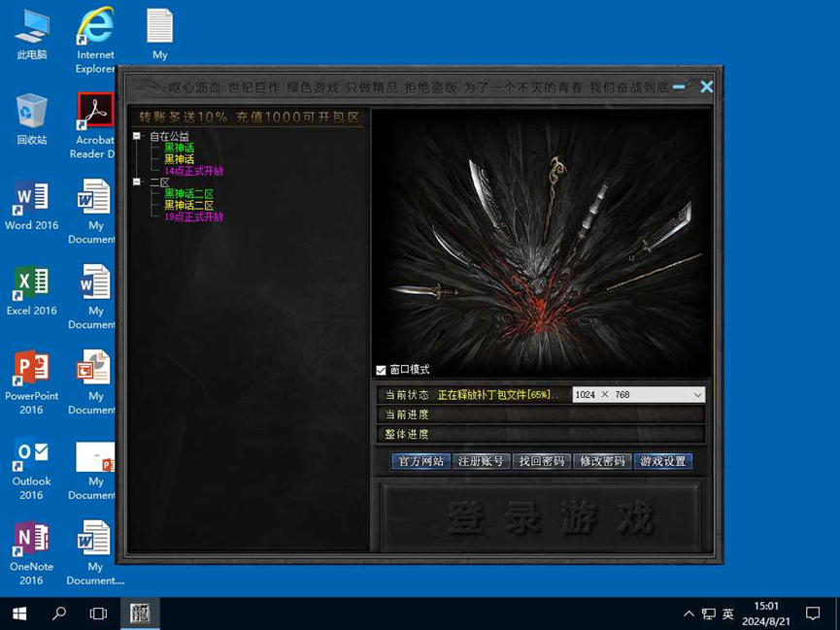
Task: Show hidden tray icons chevron
Action: pyautogui.click(x=689, y=613)
